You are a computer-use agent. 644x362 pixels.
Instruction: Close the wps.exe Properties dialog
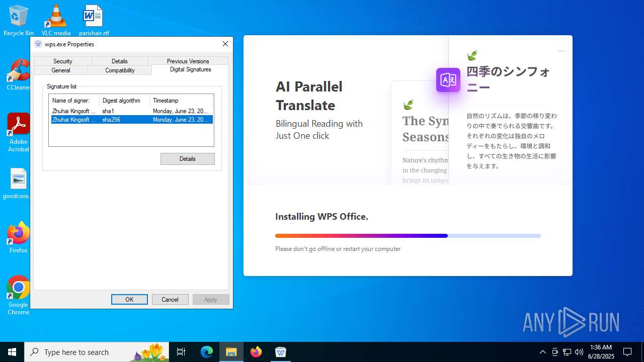[x=225, y=44]
